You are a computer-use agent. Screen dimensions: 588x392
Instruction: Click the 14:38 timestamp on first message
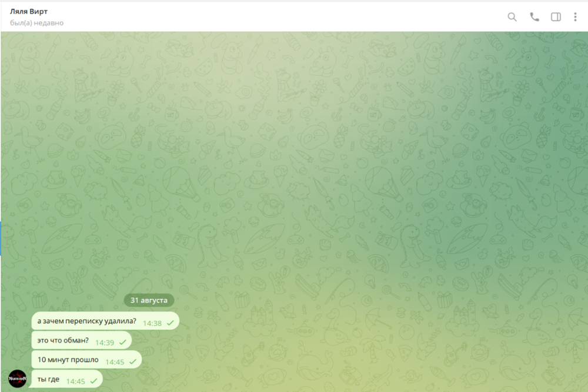click(x=152, y=323)
